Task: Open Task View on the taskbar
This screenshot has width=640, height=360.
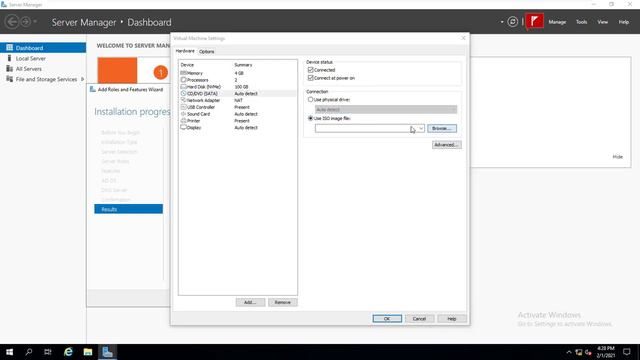Action: click(x=48, y=352)
